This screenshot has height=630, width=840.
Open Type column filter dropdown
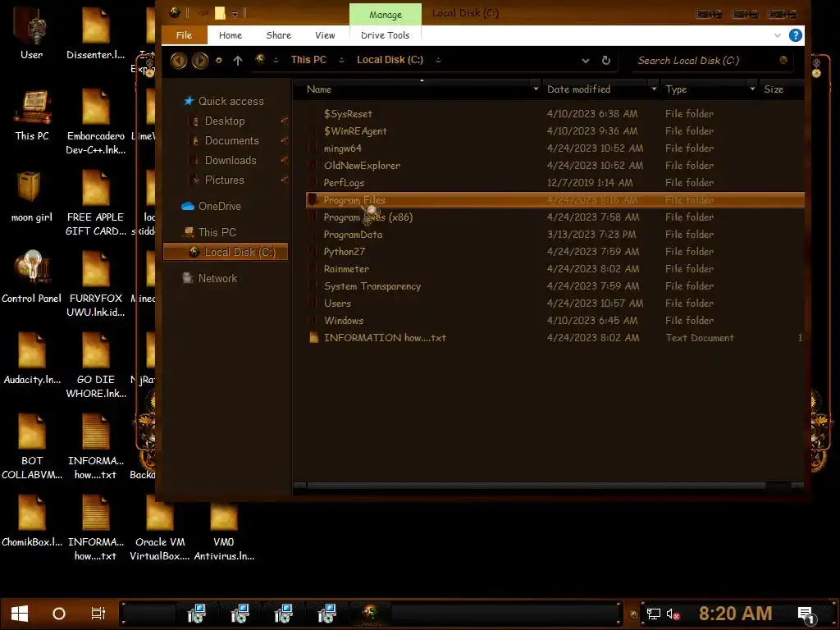click(x=752, y=89)
